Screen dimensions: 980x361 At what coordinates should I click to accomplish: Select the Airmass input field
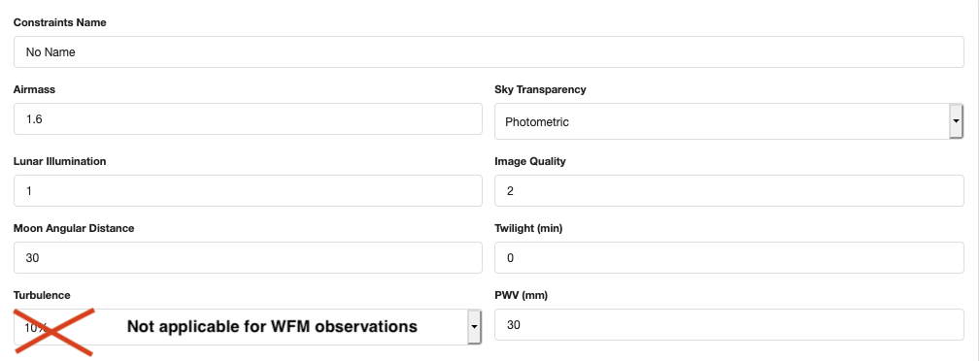pos(248,118)
